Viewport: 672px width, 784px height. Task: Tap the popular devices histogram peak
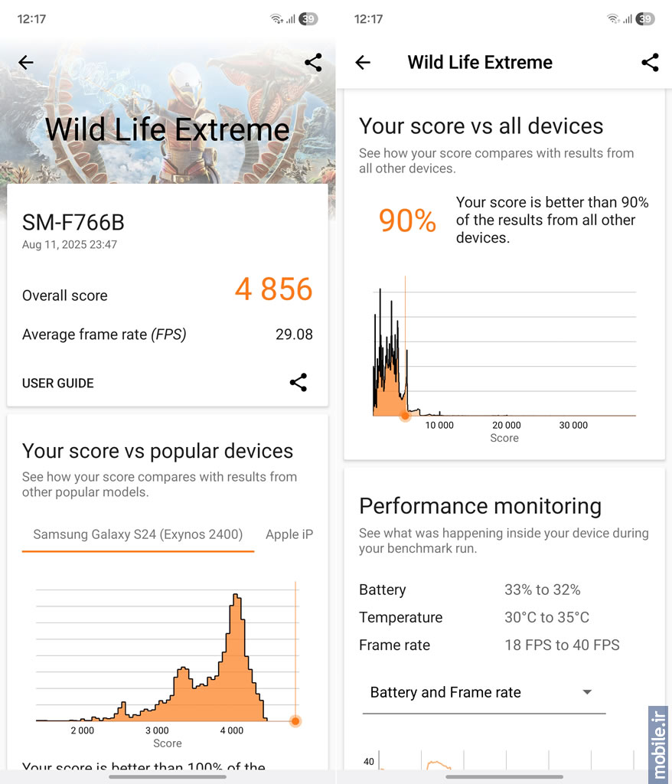236,597
